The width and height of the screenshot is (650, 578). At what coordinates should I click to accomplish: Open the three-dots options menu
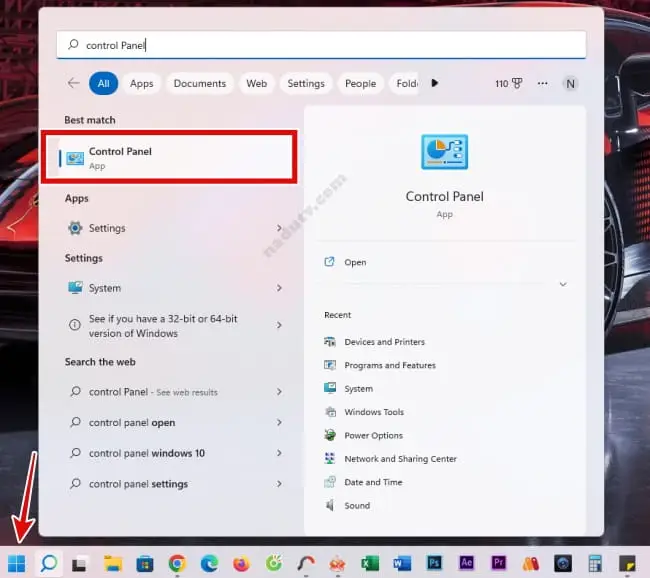(542, 83)
